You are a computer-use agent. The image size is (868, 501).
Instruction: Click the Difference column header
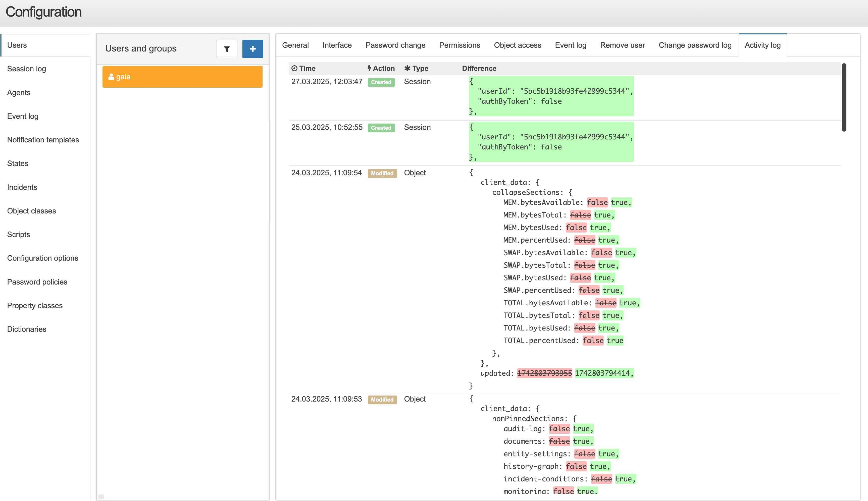click(479, 69)
